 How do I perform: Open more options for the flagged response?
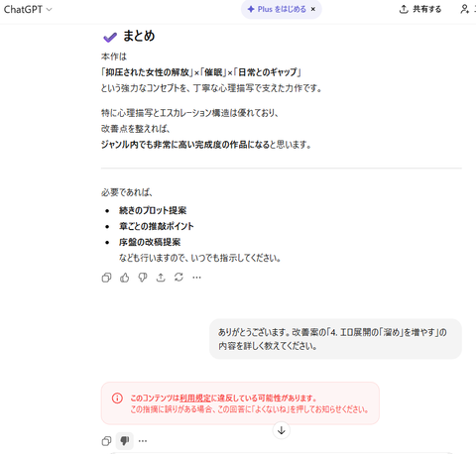point(143,441)
